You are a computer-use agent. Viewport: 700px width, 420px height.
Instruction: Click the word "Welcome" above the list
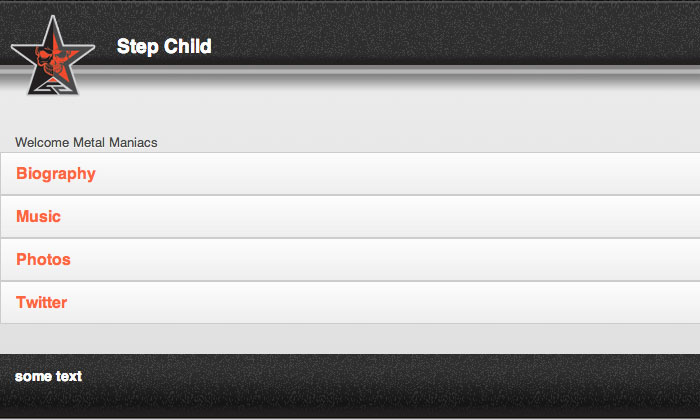(x=42, y=143)
